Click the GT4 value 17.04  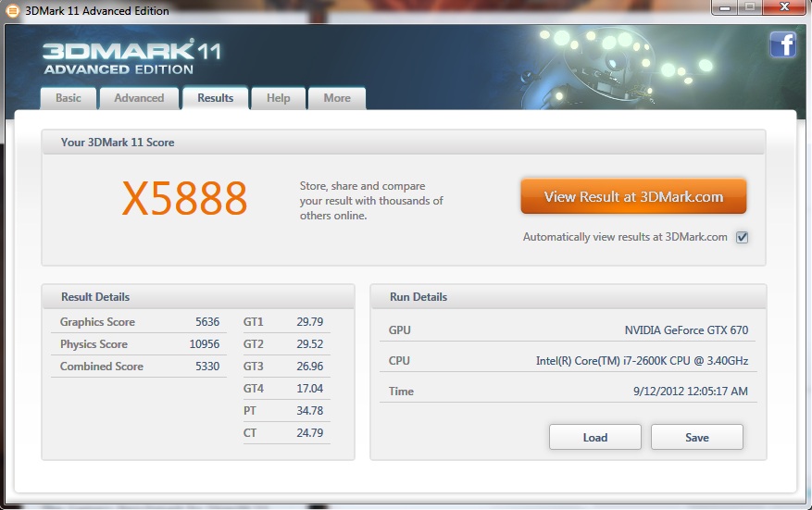(x=309, y=389)
